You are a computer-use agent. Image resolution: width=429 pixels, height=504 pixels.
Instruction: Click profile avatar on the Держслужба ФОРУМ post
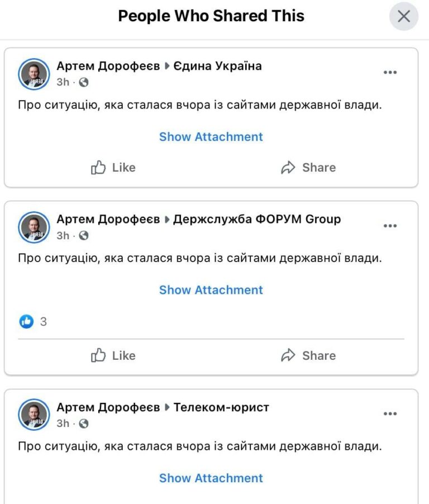pos(34,227)
